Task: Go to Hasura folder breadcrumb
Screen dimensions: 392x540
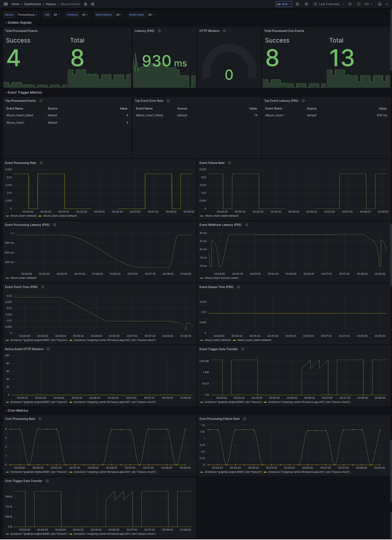Action: click(x=51, y=4)
